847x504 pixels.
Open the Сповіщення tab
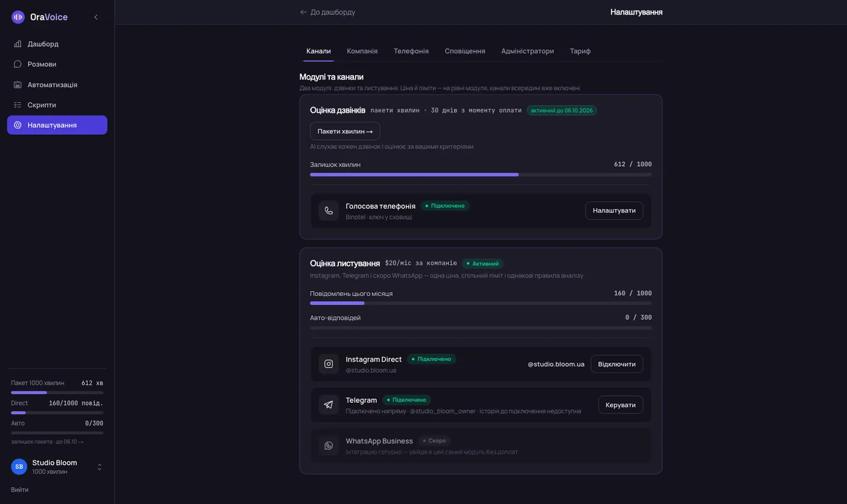point(465,51)
